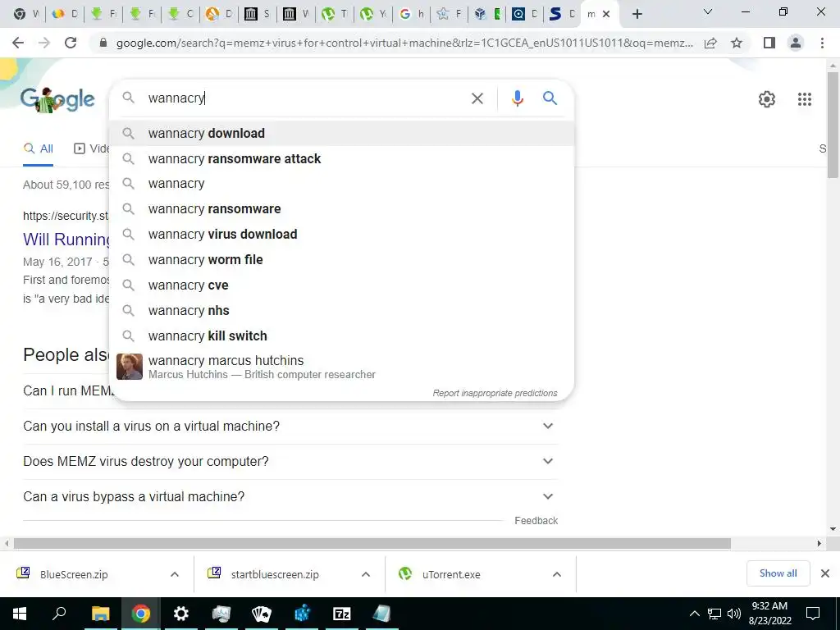Click Marcus Hutchins thumbnail photo
The height and width of the screenshot is (630, 840).
coord(129,367)
